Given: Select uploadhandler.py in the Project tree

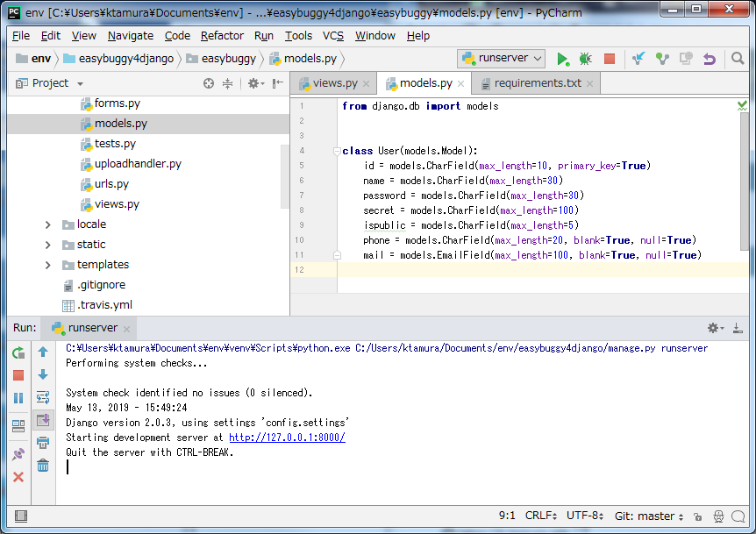Looking at the screenshot, I should tap(138, 164).
